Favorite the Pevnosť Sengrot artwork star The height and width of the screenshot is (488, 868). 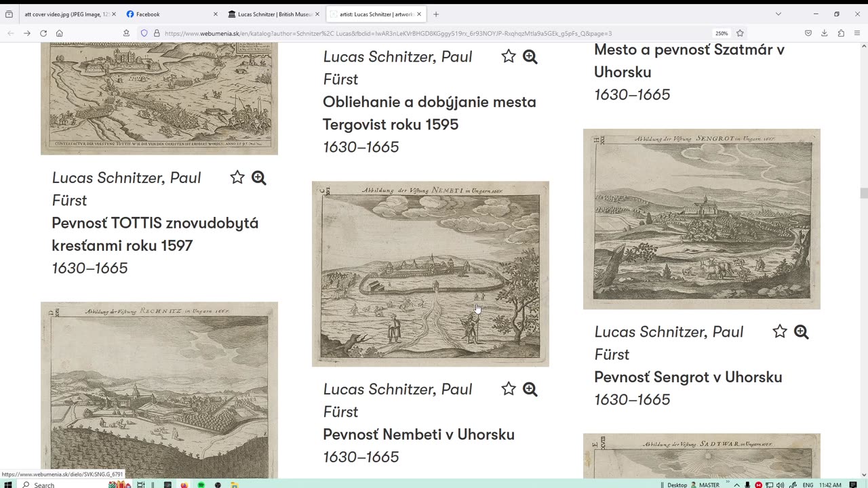(780, 331)
